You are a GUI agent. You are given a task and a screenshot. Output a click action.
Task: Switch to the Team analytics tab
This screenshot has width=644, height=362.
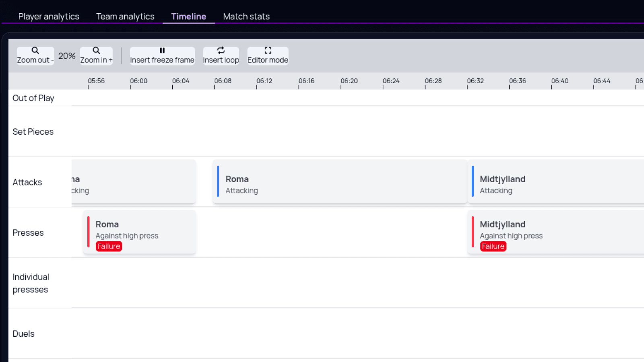125,16
